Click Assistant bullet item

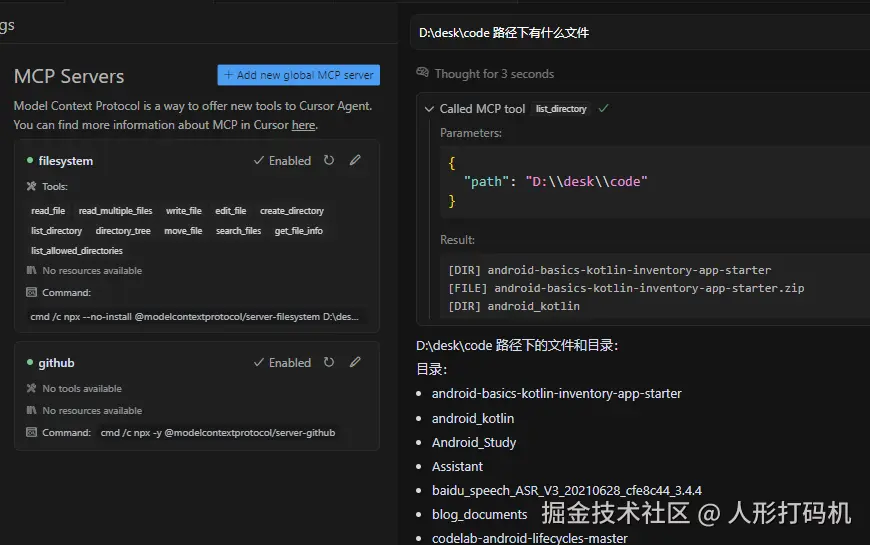457,467
